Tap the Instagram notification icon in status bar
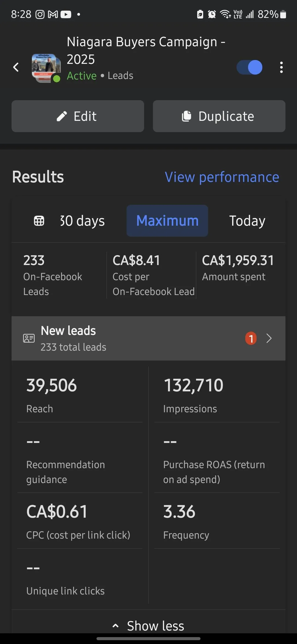Viewport: 297px width, 644px height. pos(40,14)
